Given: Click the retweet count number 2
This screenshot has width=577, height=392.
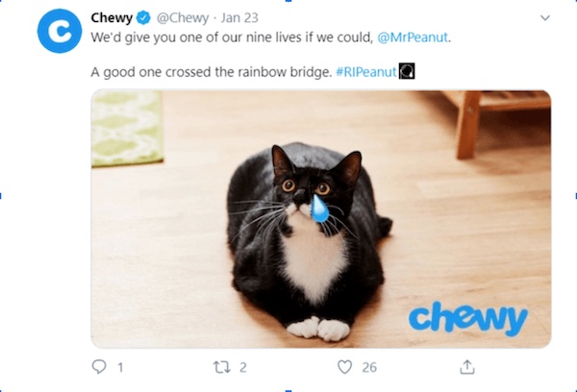Looking at the screenshot, I should pos(243,367).
